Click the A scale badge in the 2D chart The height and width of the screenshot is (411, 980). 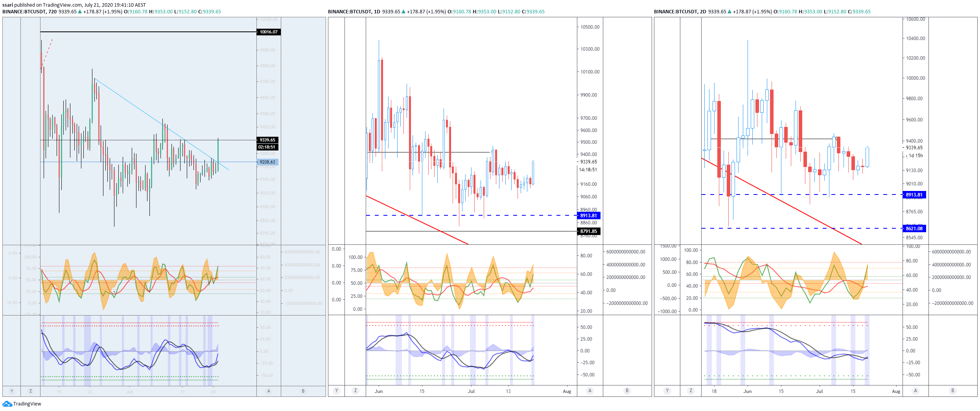tap(916, 391)
